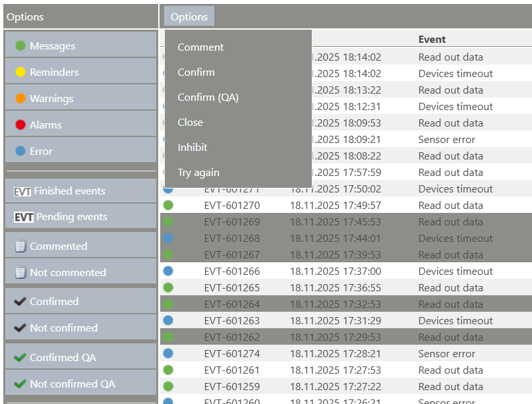
Task: Select the yellow Reminders filter icon
Action: point(21,71)
